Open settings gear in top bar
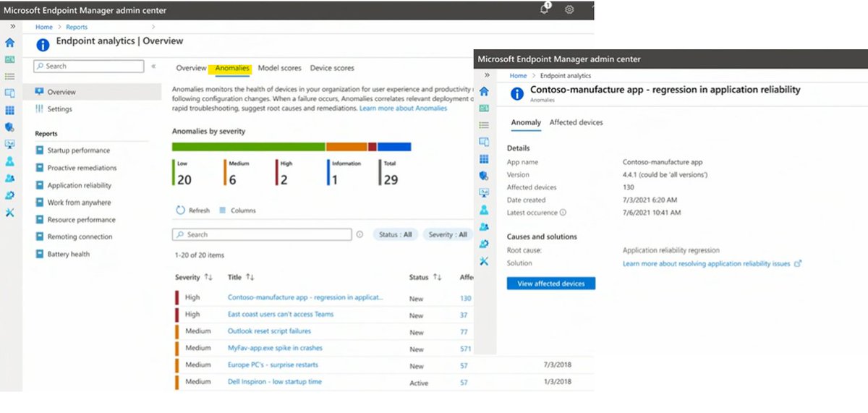The image size is (868, 413). coord(569,9)
